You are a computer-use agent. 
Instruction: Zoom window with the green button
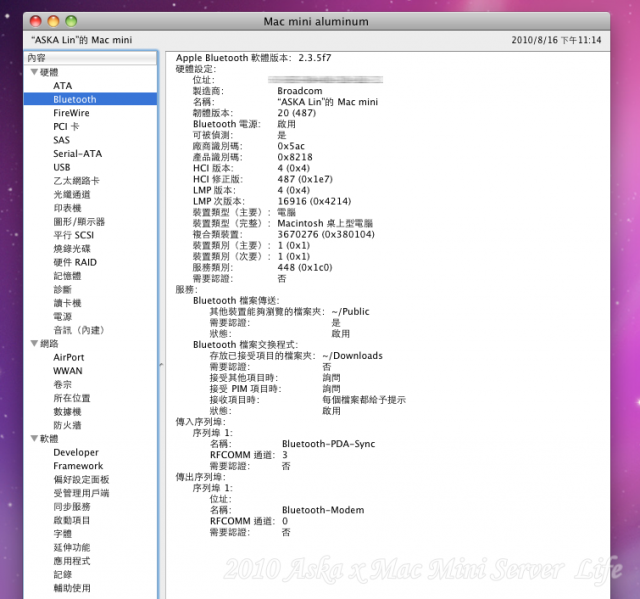click(71, 21)
